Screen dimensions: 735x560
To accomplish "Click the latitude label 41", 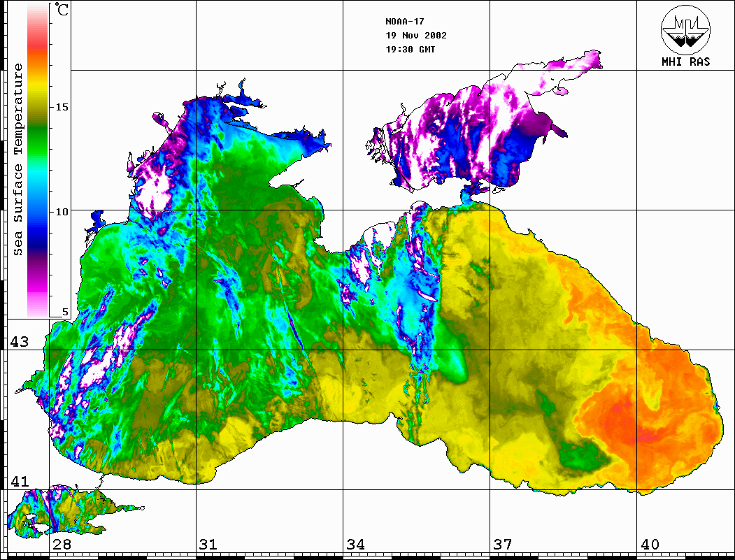I will point(20,482).
